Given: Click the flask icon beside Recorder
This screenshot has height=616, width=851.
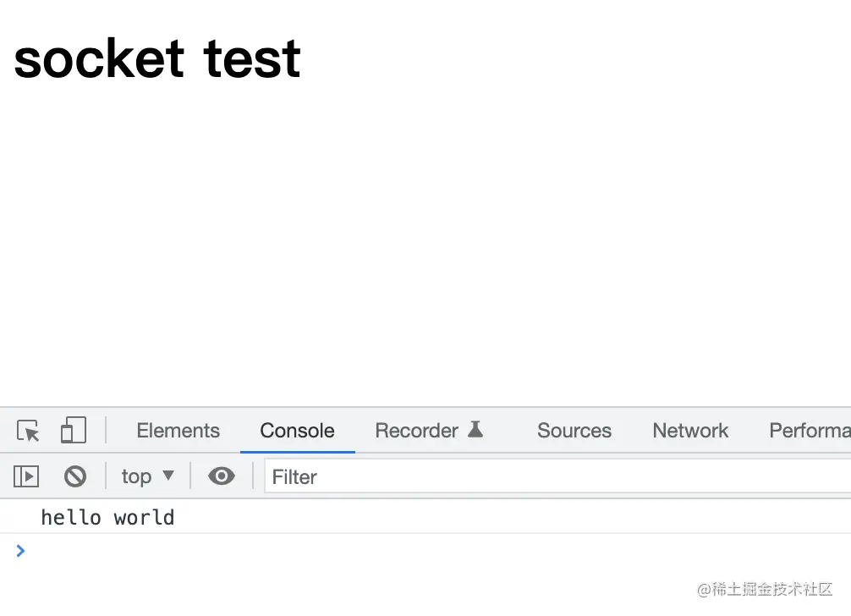Looking at the screenshot, I should (x=475, y=430).
